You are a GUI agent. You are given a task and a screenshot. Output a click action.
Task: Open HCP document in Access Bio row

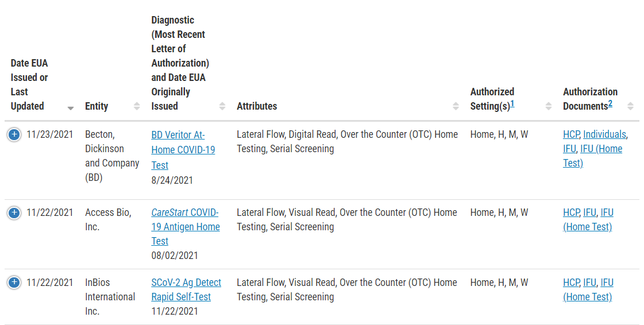(571, 212)
